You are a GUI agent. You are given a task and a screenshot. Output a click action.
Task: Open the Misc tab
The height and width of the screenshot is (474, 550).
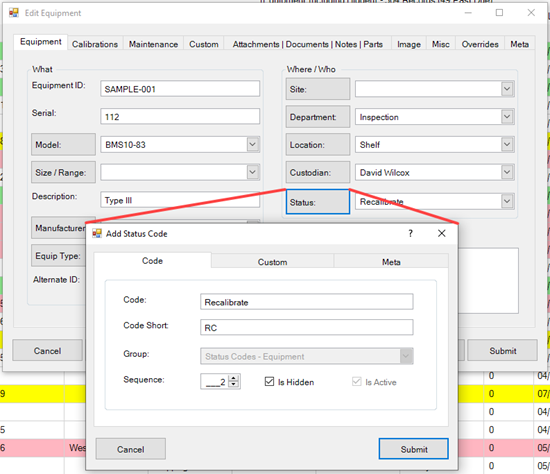pyautogui.click(x=441, y=44)
